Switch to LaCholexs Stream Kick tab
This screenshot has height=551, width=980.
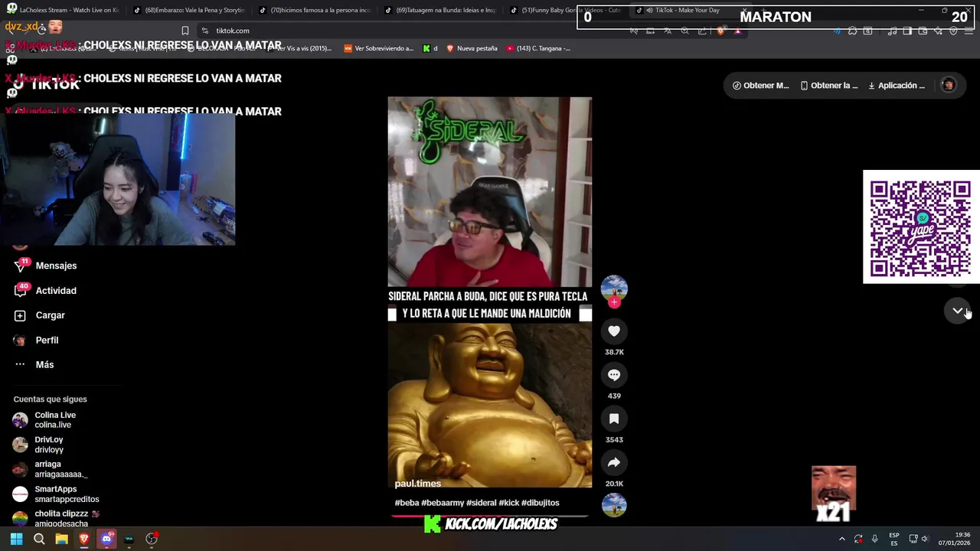tap(63, 10)
